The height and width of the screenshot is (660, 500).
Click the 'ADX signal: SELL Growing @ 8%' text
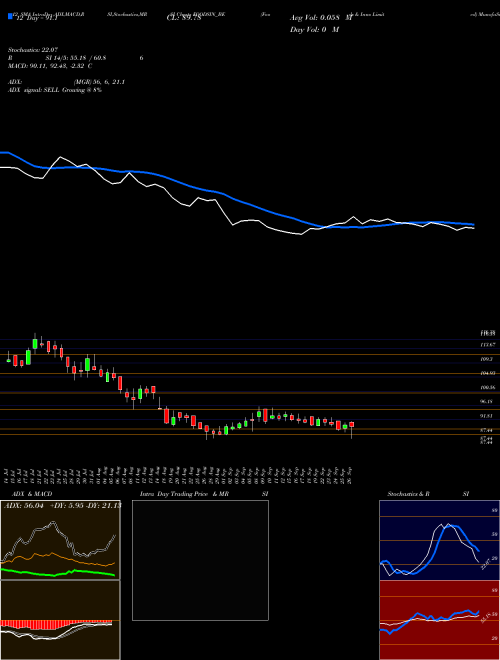pyautogui.click(x=55, y=90)
